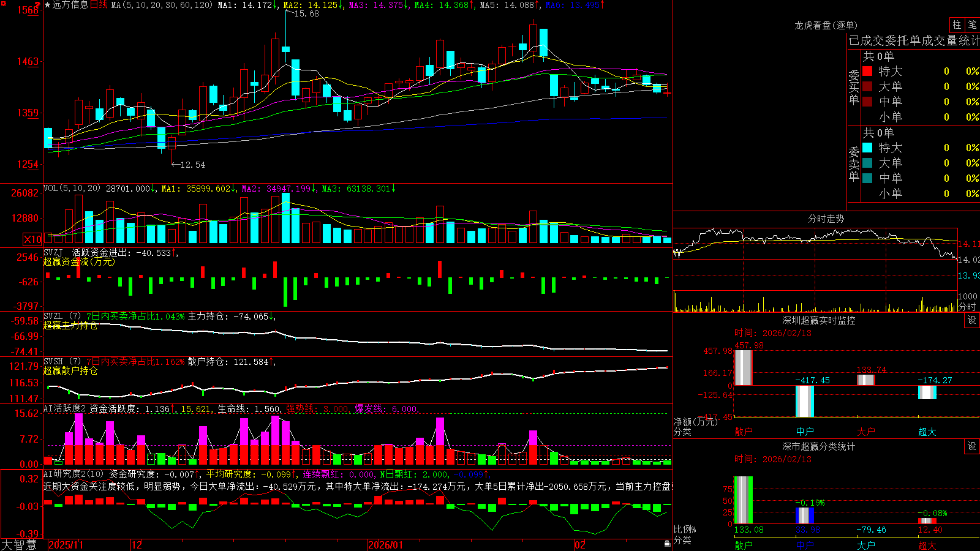The height and width of the screenshot is (551, 980).
Task: Click the AI研究度2(10) indicator label
Action: click(74, 474)
